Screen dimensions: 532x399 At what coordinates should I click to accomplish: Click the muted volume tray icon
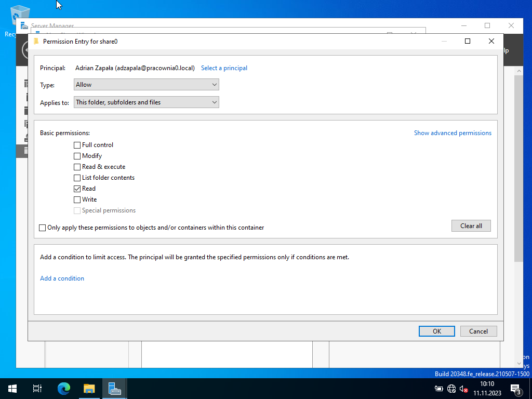click(x=463, y=389)
